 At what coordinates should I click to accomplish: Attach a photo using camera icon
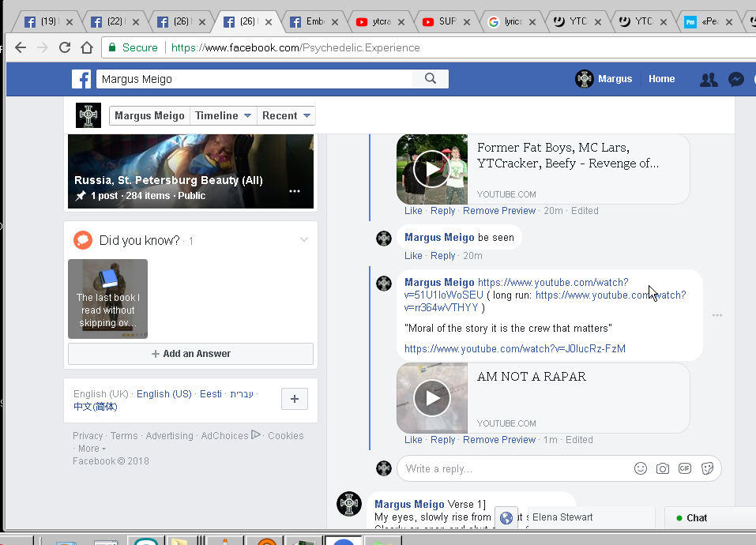(663, 468)
